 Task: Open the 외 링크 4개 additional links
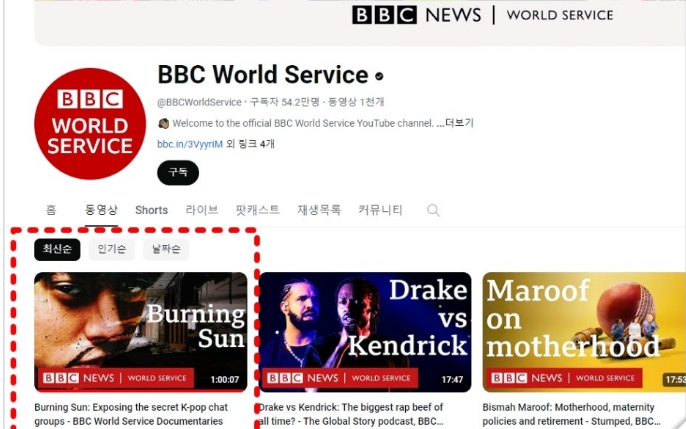250,144
